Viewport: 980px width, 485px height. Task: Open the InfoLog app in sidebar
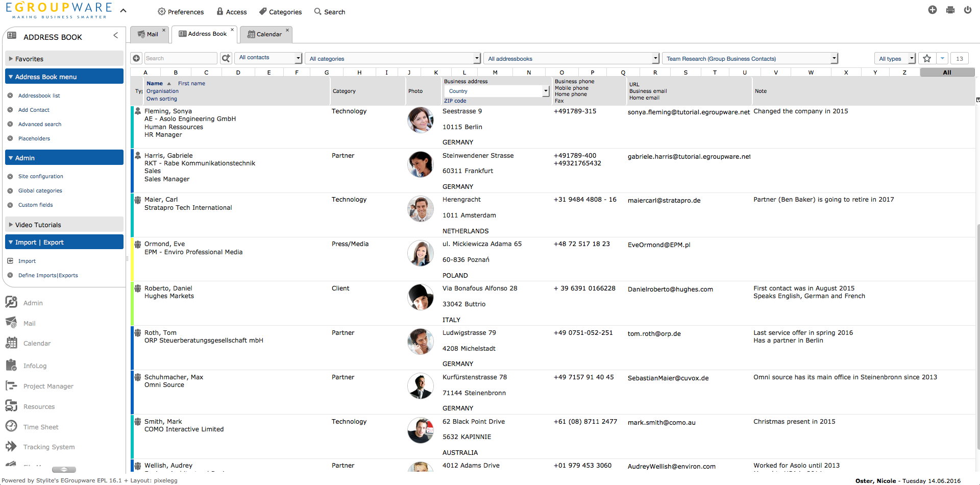[x=35, y=366]
